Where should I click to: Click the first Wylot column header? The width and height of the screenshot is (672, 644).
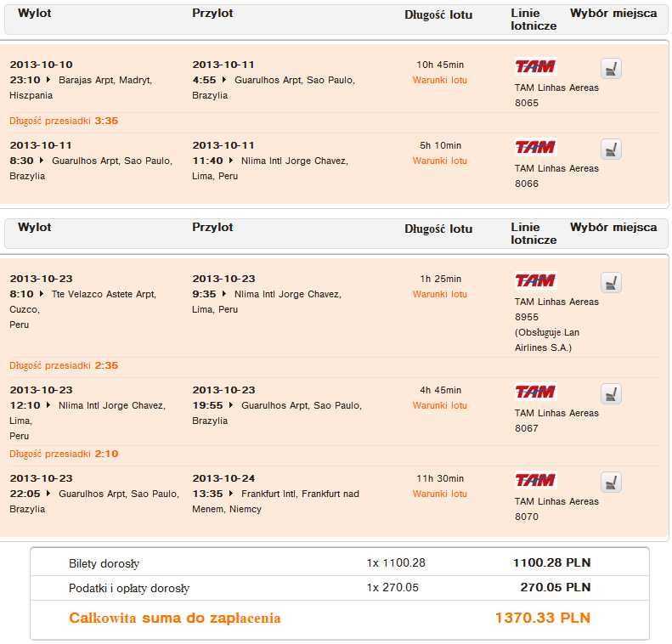click(x=35, y=14)
